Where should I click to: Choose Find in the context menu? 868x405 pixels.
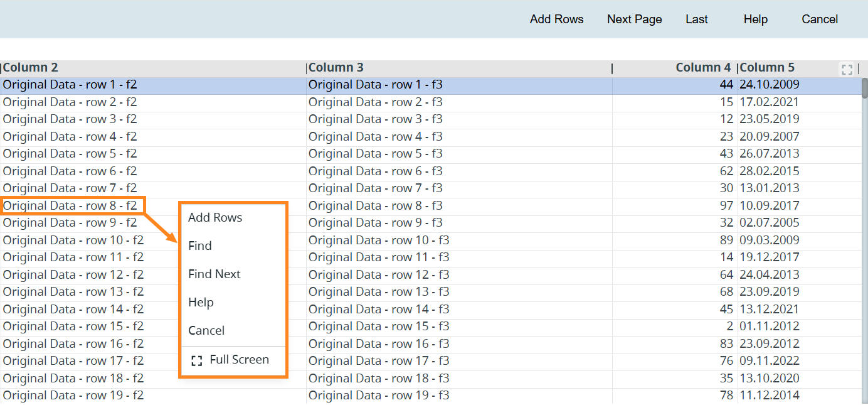point(200,246)
